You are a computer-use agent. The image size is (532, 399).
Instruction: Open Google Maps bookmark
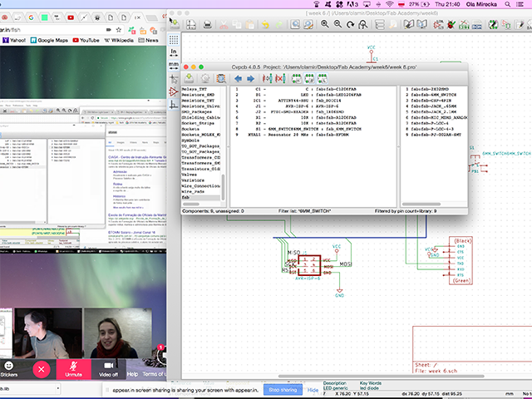tap(49, 41)
